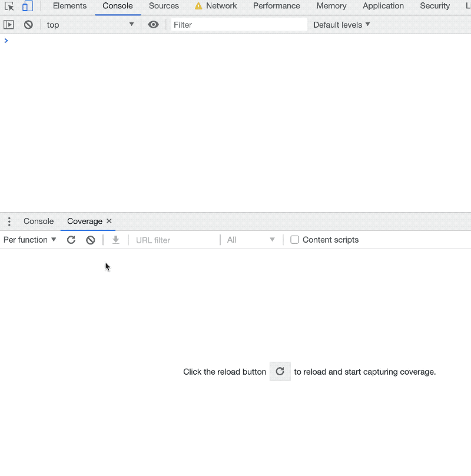Toggle the device toolbar icon
The image size is (471, 476).
pos(27,6)
